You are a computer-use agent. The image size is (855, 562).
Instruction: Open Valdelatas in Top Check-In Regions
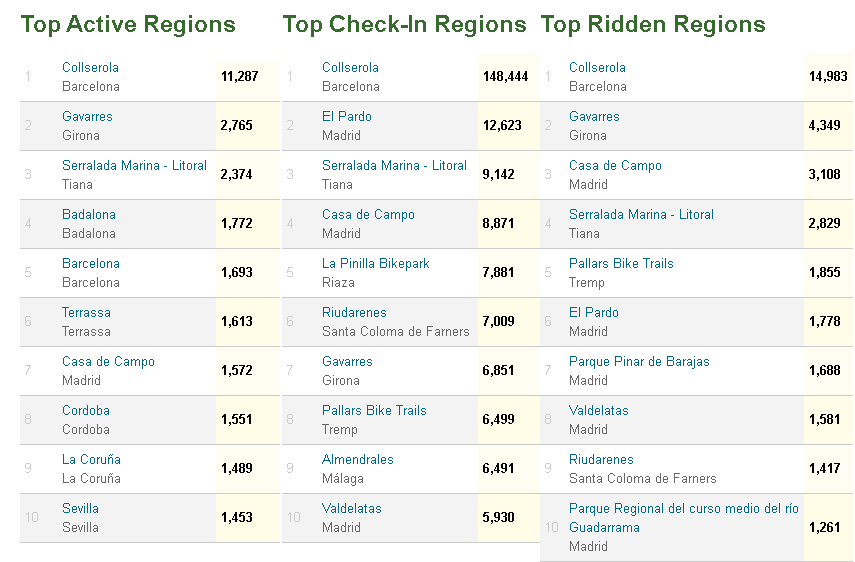tap(351, 509)
